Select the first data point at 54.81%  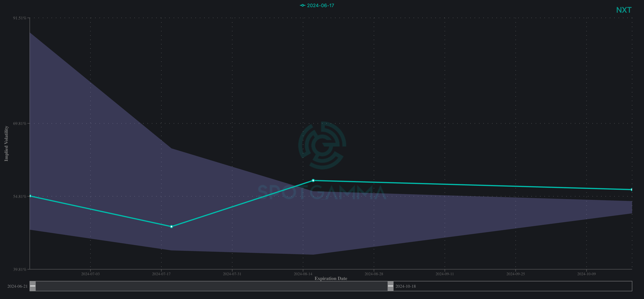tap(30, 196)
